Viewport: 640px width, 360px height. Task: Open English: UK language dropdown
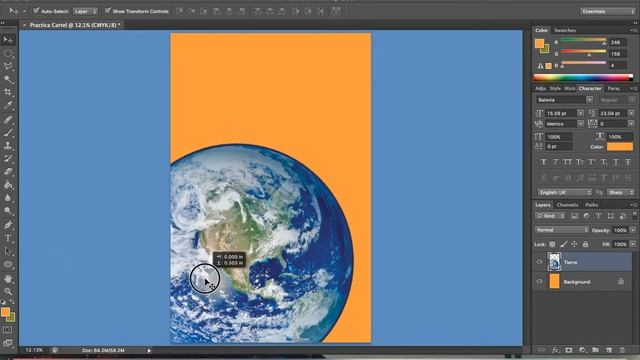[564, 192]
